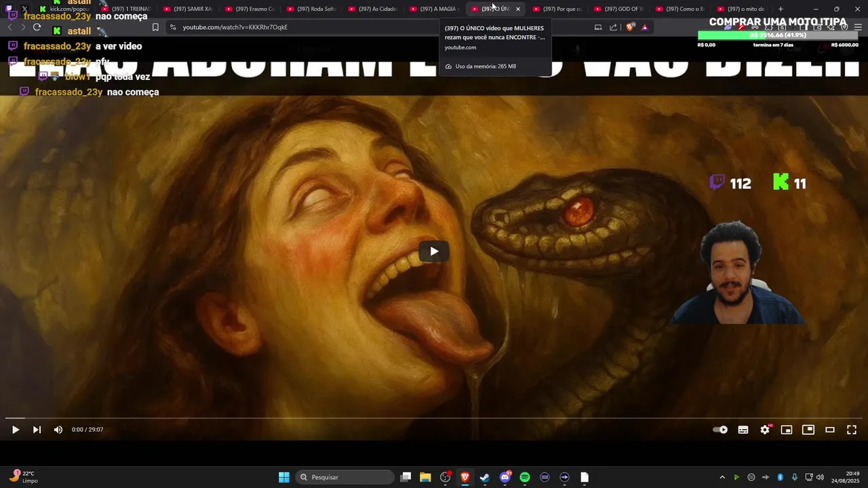Switch to the 'Erasmo Ca' tab

pyautogui.click(x=250, y=9)
